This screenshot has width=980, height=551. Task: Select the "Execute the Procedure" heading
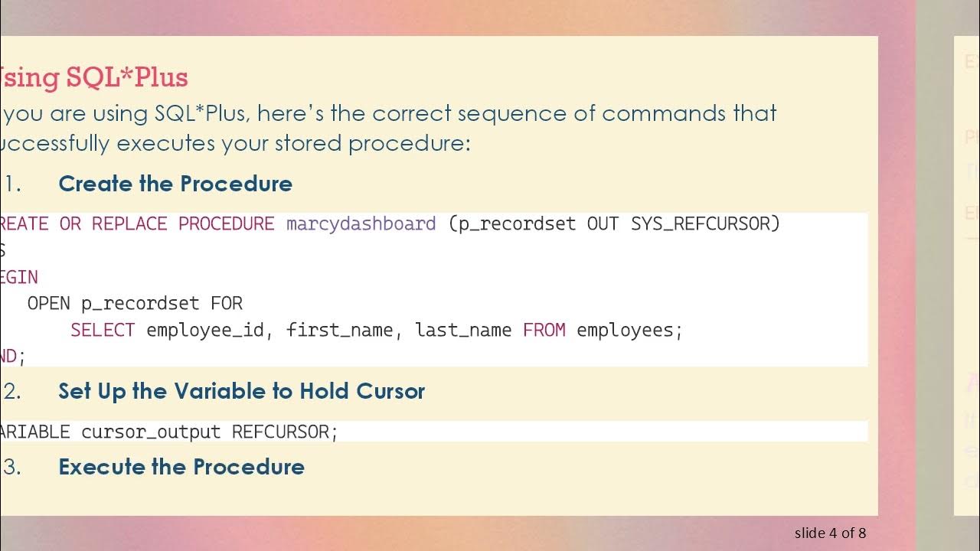(181, 467)
